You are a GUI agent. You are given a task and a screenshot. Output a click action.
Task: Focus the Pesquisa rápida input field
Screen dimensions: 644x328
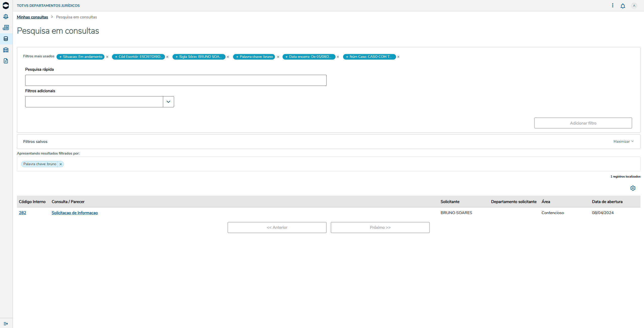coord(176,80)
